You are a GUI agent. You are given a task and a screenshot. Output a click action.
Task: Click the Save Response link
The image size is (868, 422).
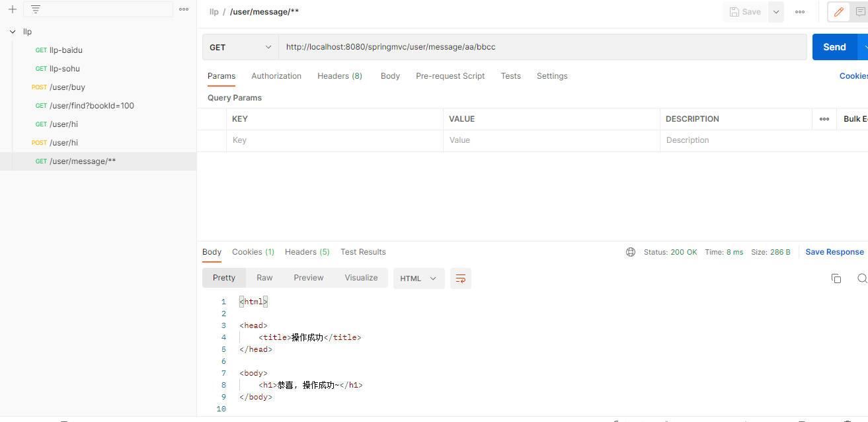pos(834,252)
